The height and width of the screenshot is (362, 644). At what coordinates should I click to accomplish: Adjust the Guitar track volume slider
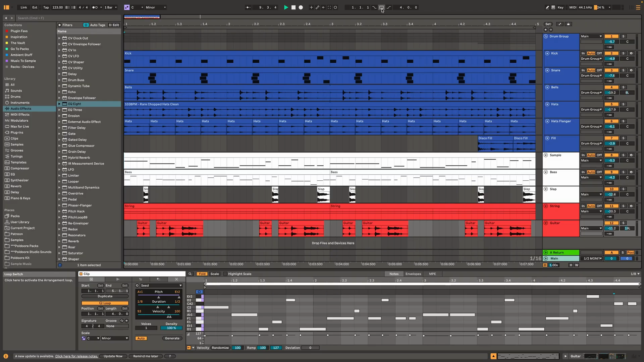611,228
